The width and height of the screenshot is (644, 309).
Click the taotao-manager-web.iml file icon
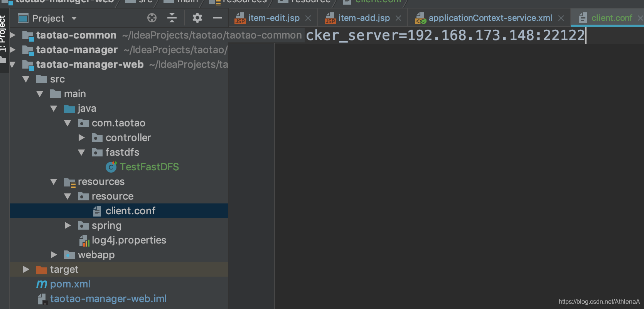point(42,299)
